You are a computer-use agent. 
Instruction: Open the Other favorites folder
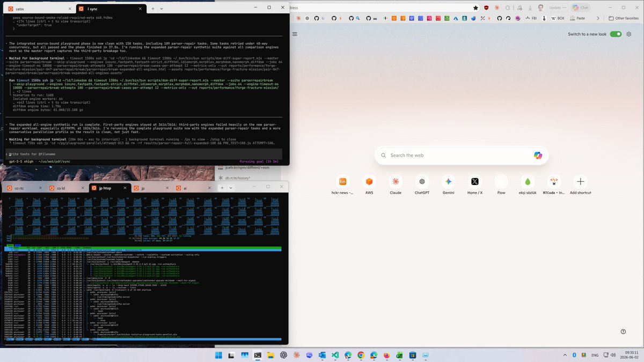coord(624,18)
